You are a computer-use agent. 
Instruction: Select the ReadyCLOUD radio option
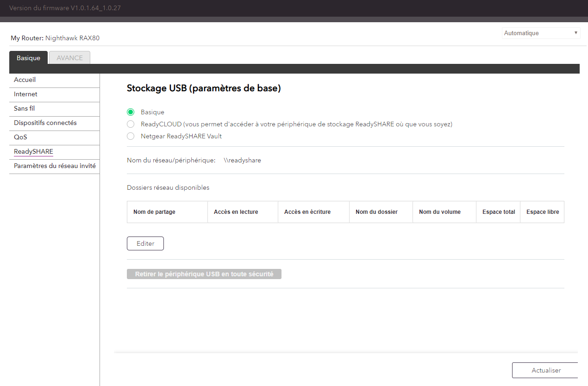131,124
